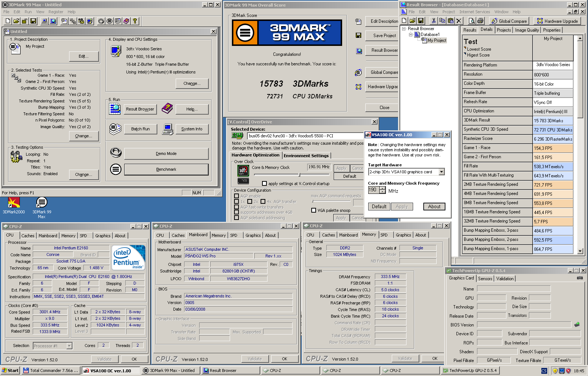Viewport: 588px width, 376px height.
Task: Click Benchmark striped-circle icon in 3DMark 99 toolbar
Action: (110, 21)
